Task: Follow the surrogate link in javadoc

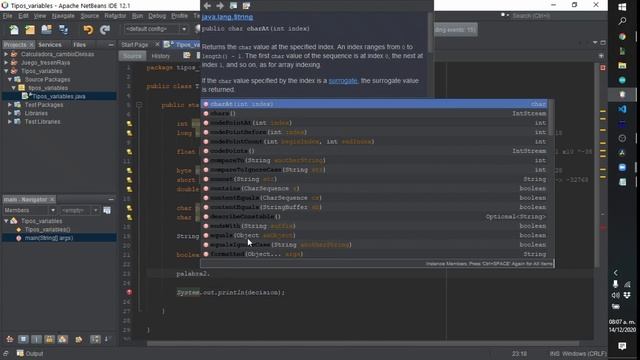Action: 343,80
